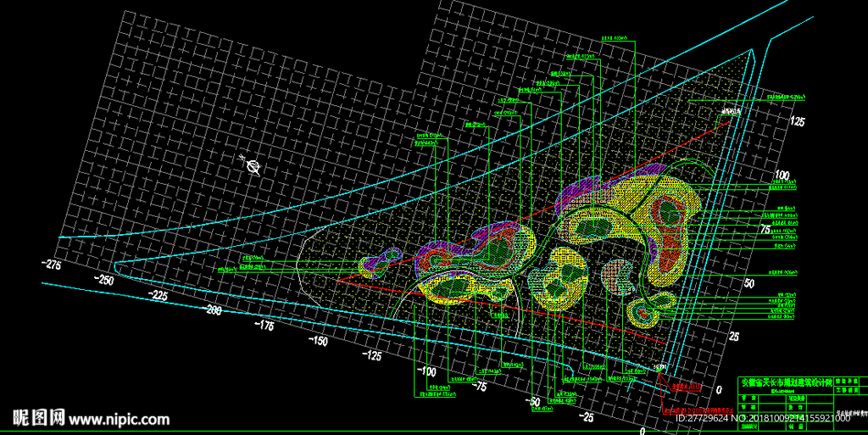868x435 pixels.
Task: Click the -225 grid coordinate label
Action: tap(158, 296)
